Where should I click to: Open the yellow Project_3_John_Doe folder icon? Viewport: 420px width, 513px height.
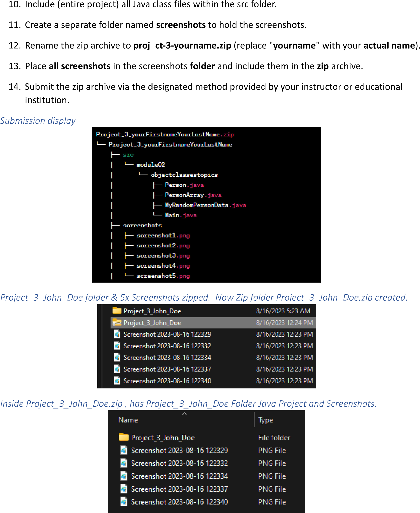117,311
